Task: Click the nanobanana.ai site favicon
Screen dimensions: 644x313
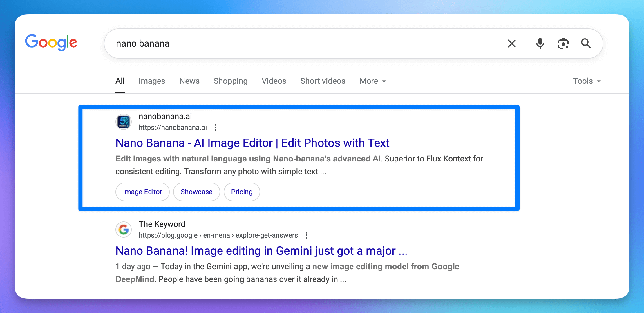Action: 124,122
